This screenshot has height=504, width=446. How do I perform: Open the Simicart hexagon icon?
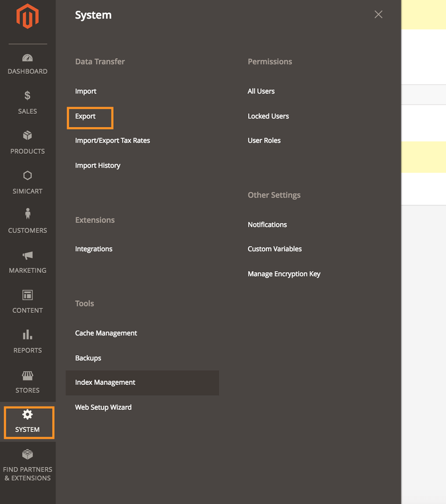click(x=27, y=175)
